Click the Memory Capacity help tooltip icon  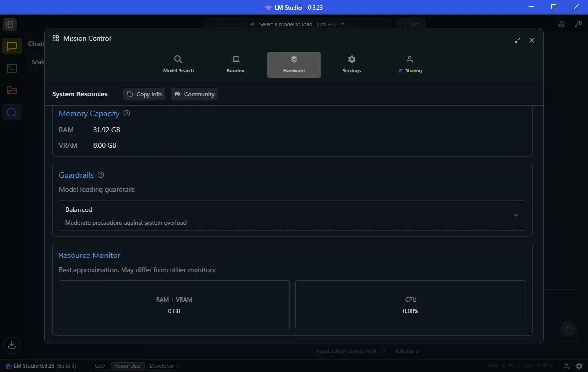click(x=126, y=113)
